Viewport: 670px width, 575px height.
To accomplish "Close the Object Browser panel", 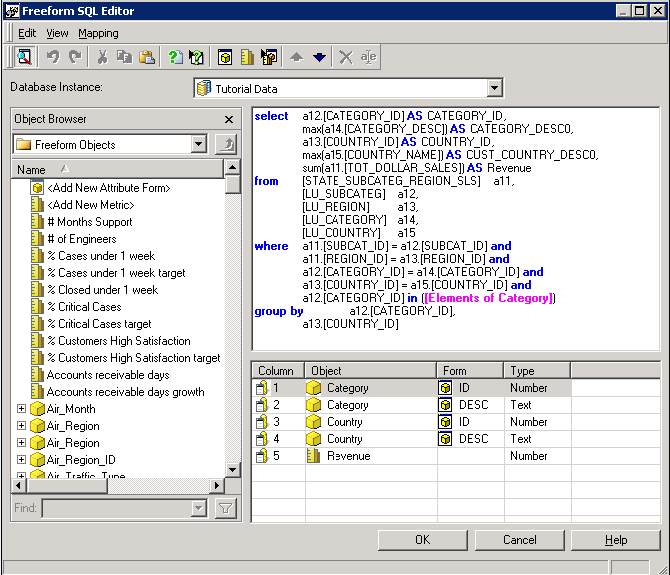I will pyautogui.click(x=229, y=119).
